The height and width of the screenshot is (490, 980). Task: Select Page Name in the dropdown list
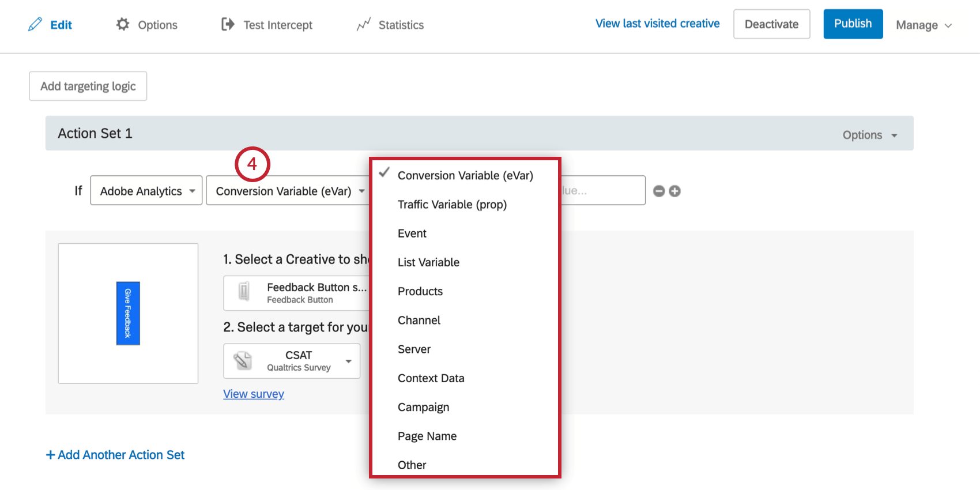427,436
